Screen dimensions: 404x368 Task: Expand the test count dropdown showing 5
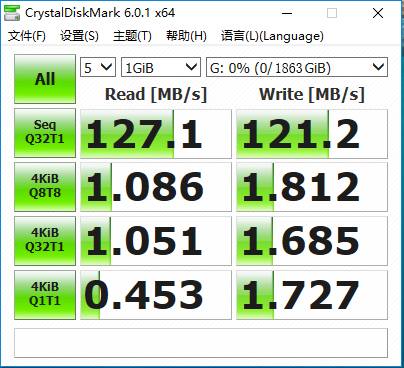pyautogui.click(x=98, y=67)
